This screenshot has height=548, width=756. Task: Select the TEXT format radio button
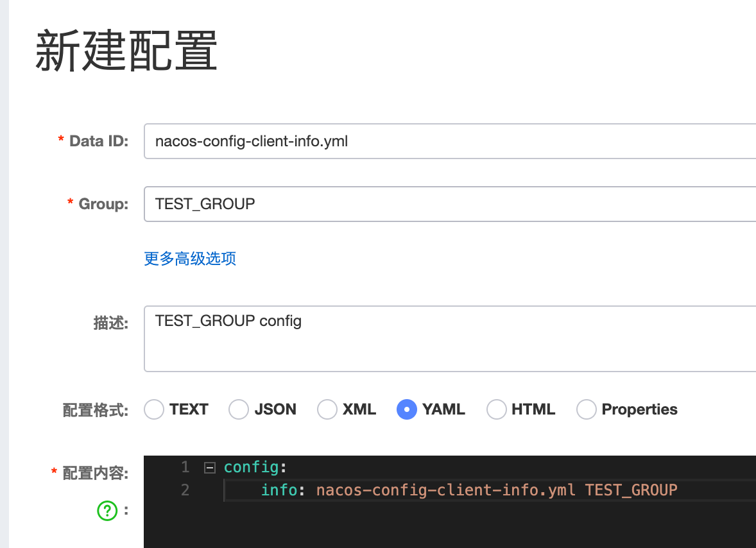[x=154, y=409]
